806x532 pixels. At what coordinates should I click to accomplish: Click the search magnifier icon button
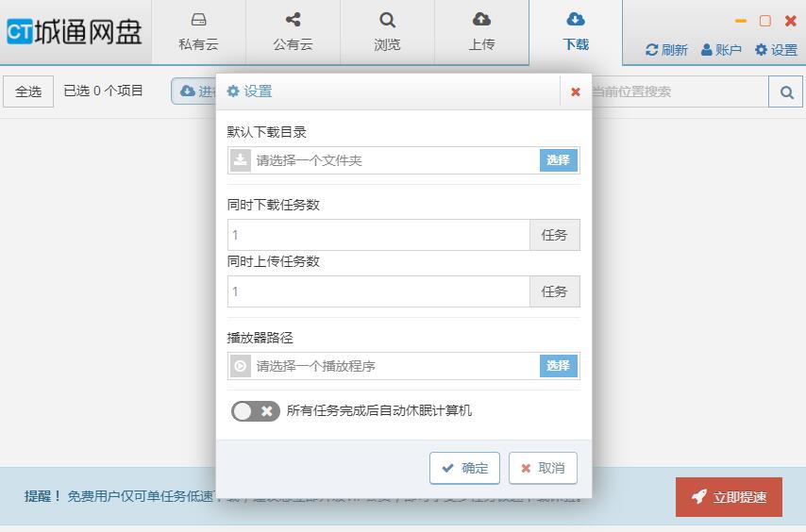(x=786, y=91)
